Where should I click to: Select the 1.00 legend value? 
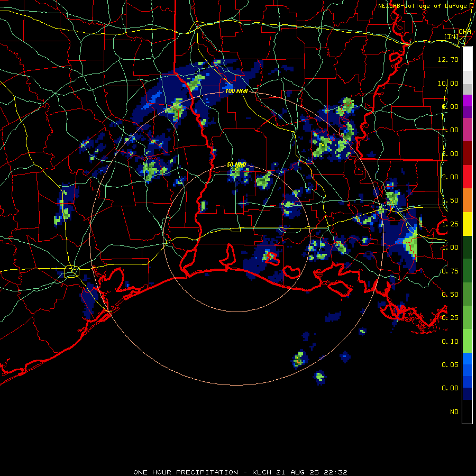[x=450, y=248]
